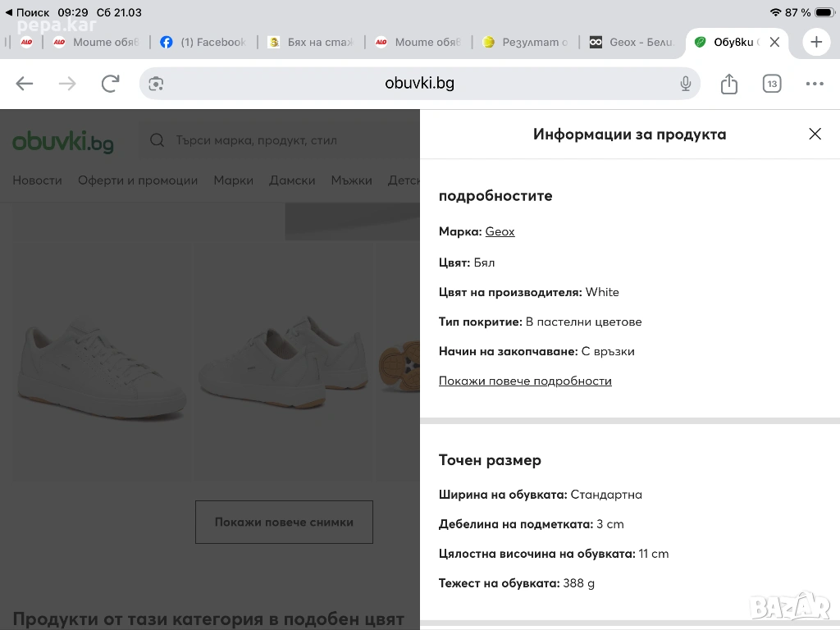Open the three-dot more options menu

(815, 84)
